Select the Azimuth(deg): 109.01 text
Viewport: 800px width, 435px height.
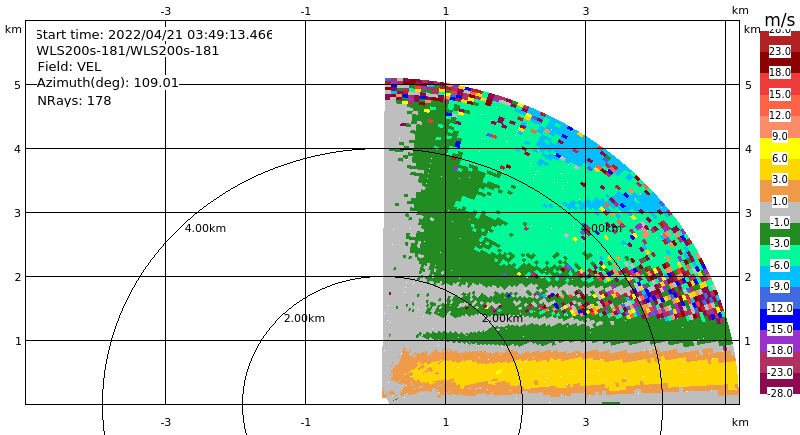(108, 83)
